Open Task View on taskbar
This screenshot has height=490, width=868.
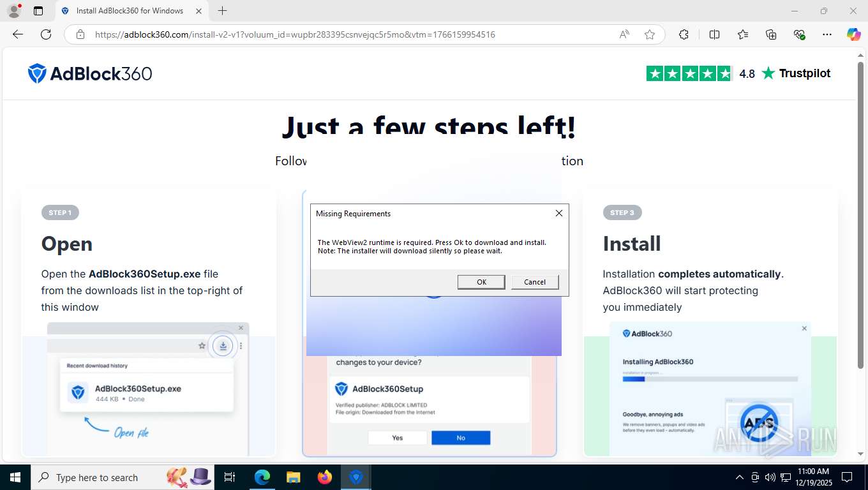point(230,477)
